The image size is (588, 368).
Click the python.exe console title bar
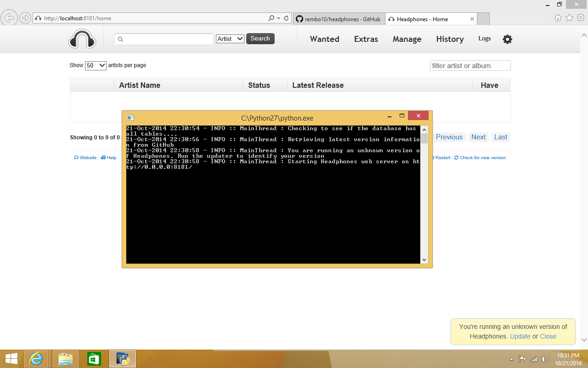point(277,118)
